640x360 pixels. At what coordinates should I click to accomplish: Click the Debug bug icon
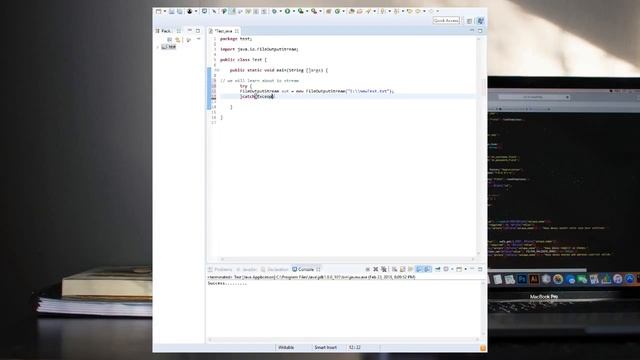274,11
